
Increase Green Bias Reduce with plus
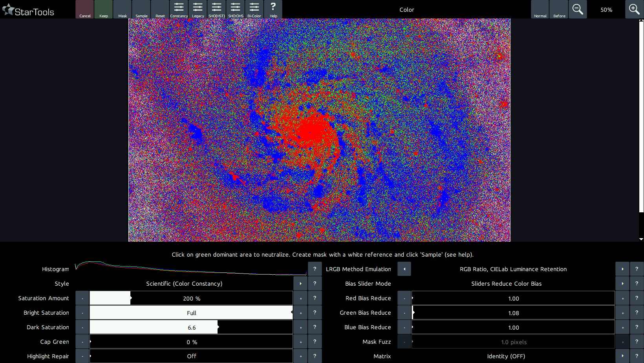click(x=622, y=313)
